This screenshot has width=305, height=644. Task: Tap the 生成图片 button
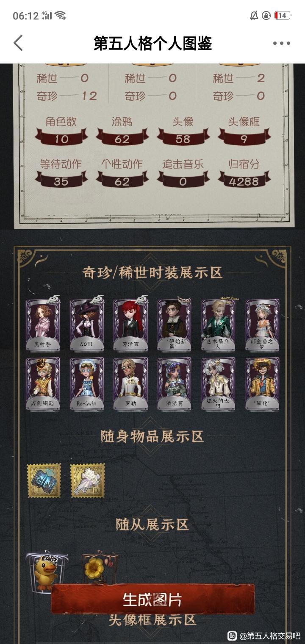coord(153,599)
